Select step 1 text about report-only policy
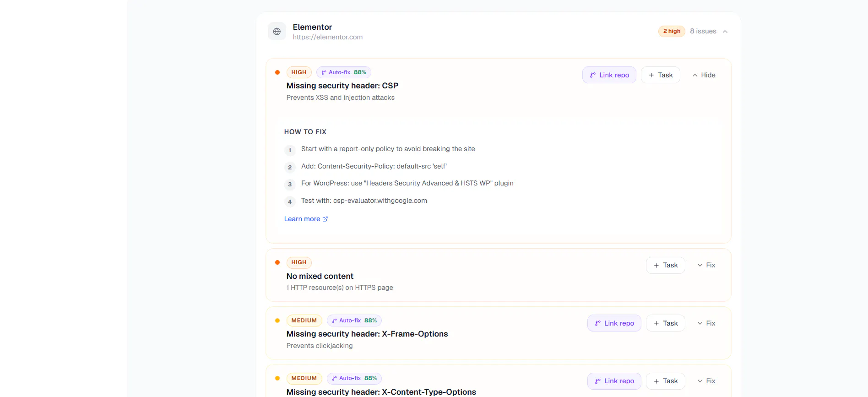The height and width of the screenshot is (397, 868). (x=388, y=149)
